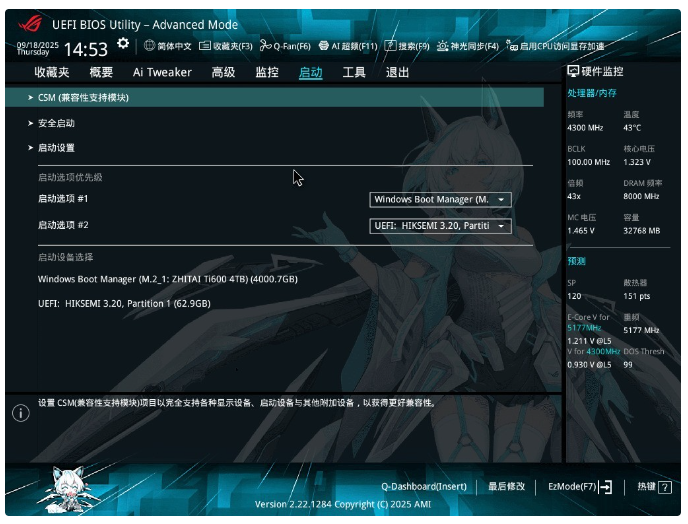Click the 43°C temperature value
This screenshot has width=688, height=524.
click(x=632, y=128)
